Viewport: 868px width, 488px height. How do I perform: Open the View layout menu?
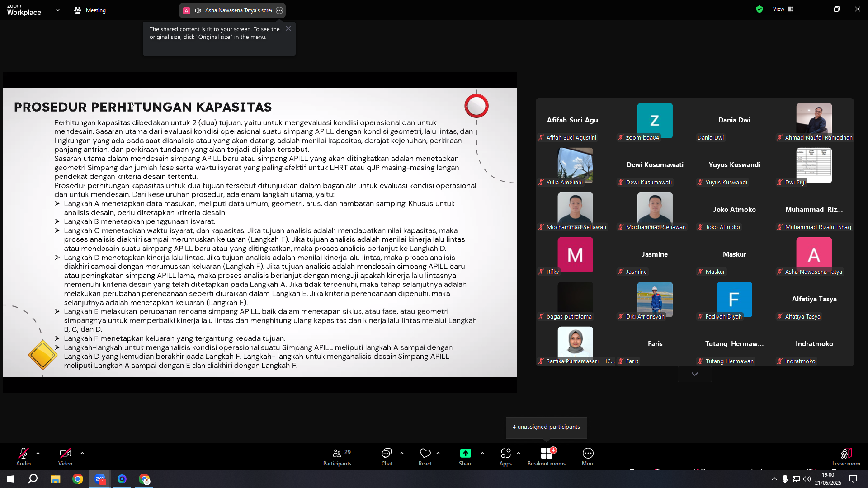(783, 9)
